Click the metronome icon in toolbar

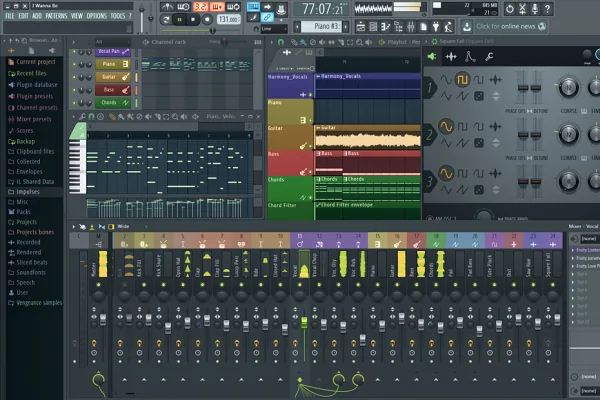pos(167,7)
